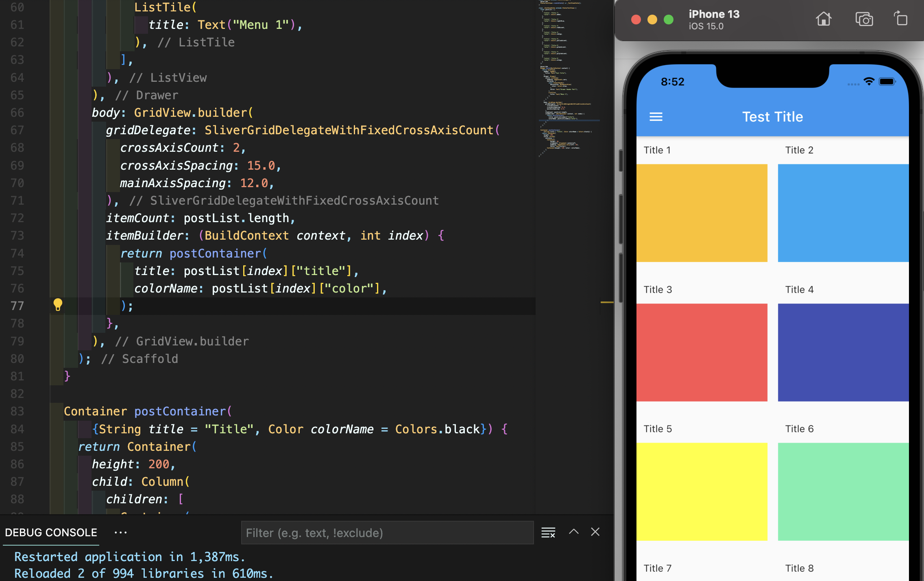Viewport: 924px width, 581px height.
Task: Select the DEBUG CONSOLE tab
Action: pos(51,533)
